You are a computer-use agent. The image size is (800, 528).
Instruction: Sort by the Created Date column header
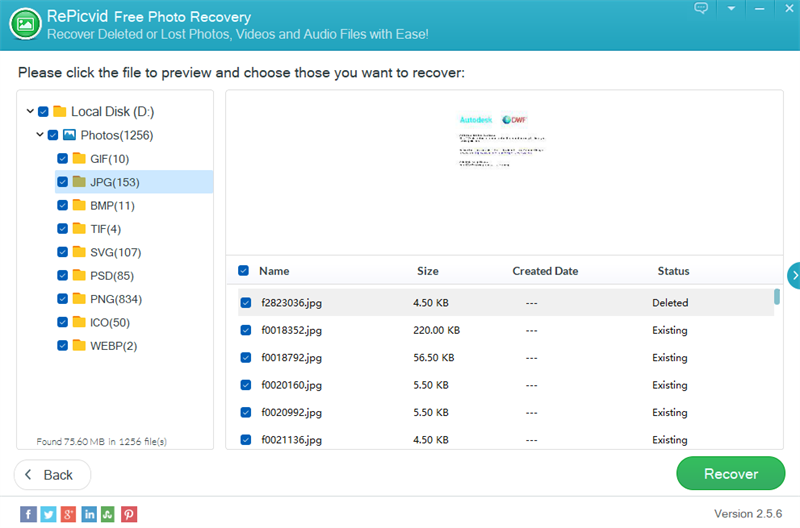[x=545, y=271]
